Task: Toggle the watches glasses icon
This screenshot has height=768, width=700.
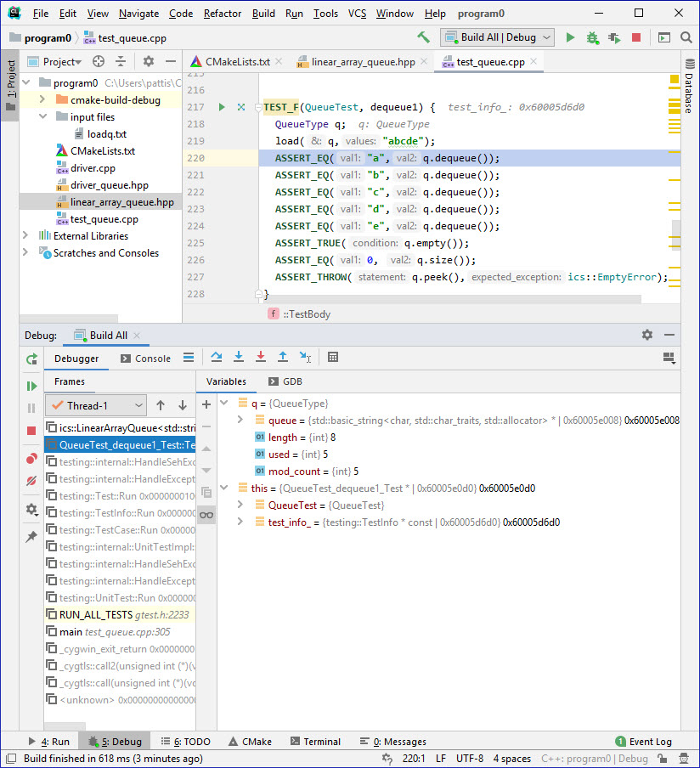Action: pyautogui.click(x=206, y=515)
